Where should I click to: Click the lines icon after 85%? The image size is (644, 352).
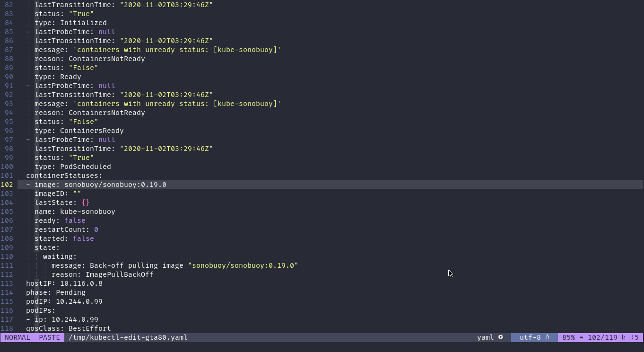(x=581, y=337)
